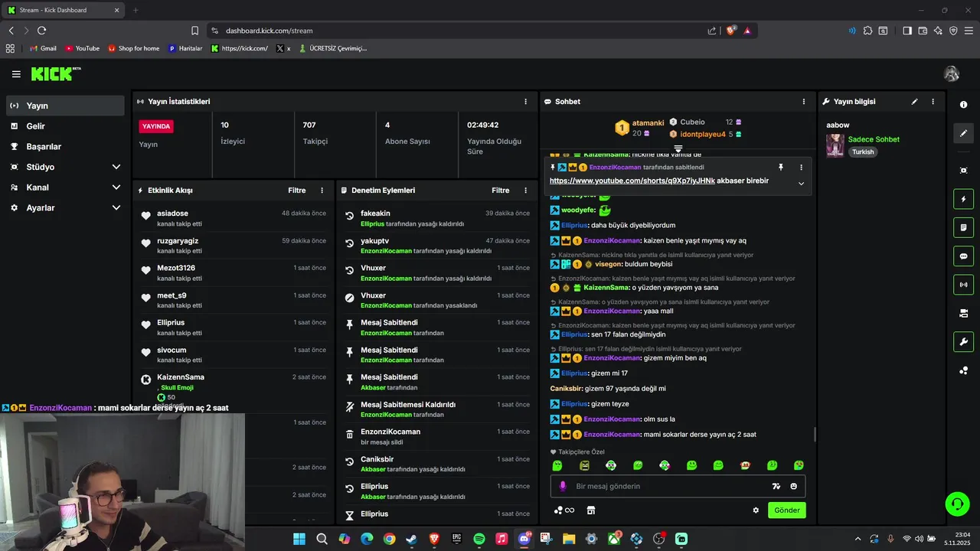Viewport: 980px width, 551px height.
Task: Open Spotify from the taskbar
Action: (479, 539)
